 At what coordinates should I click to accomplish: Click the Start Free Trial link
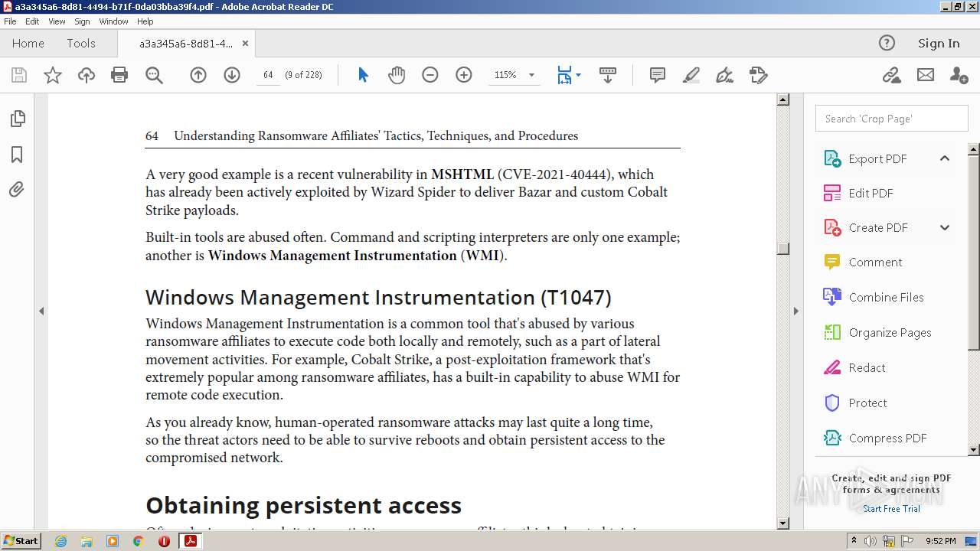tap(891, 509)
